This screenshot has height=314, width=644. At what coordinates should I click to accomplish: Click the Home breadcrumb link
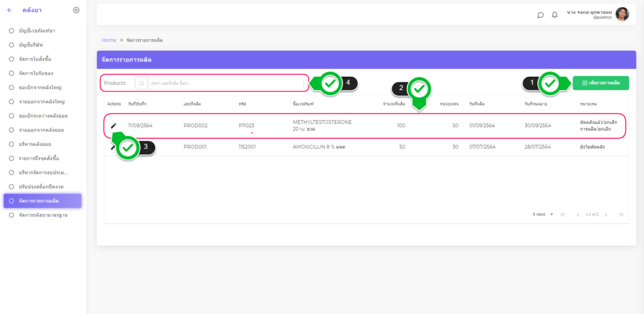coord(109,40)
